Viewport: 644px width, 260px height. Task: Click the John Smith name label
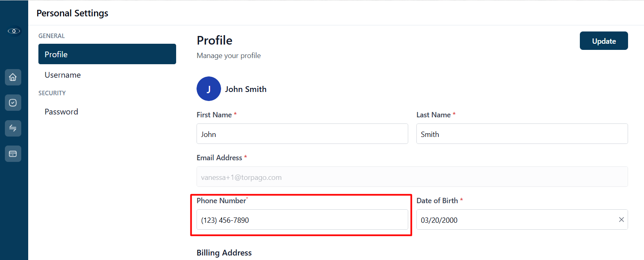pos(246,89)
